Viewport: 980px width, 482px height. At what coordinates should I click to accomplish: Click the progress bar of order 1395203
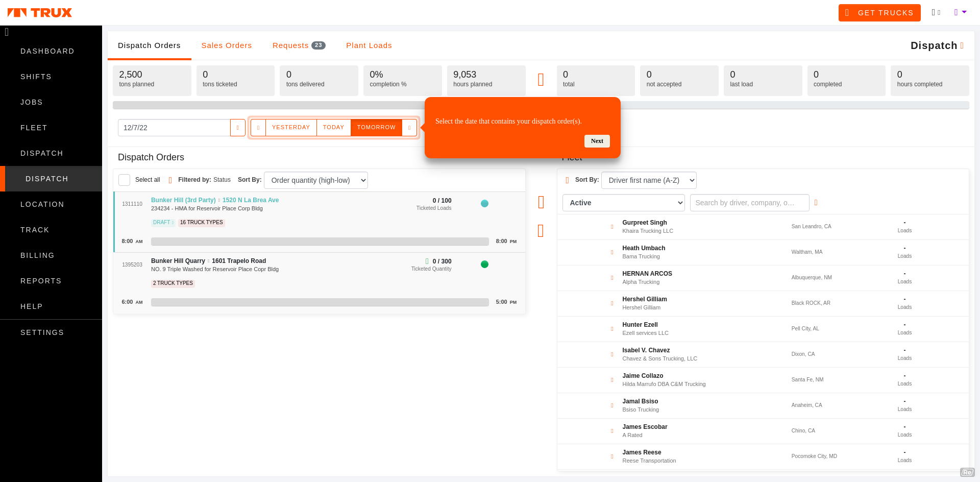point(320,302)
